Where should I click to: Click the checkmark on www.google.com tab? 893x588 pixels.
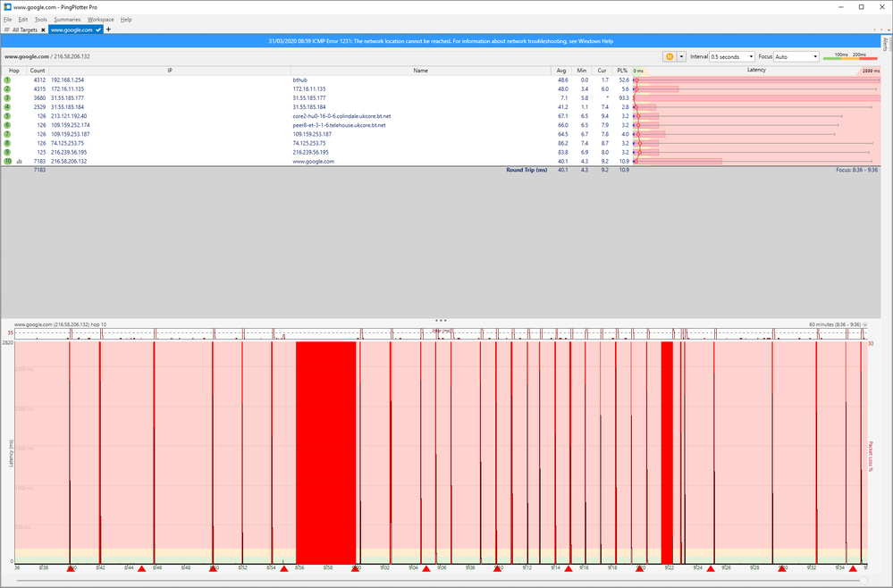pos(98,29)
